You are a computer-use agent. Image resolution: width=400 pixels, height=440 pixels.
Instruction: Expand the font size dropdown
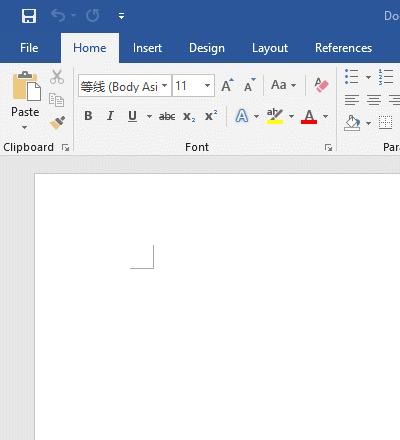pos(207,86)
